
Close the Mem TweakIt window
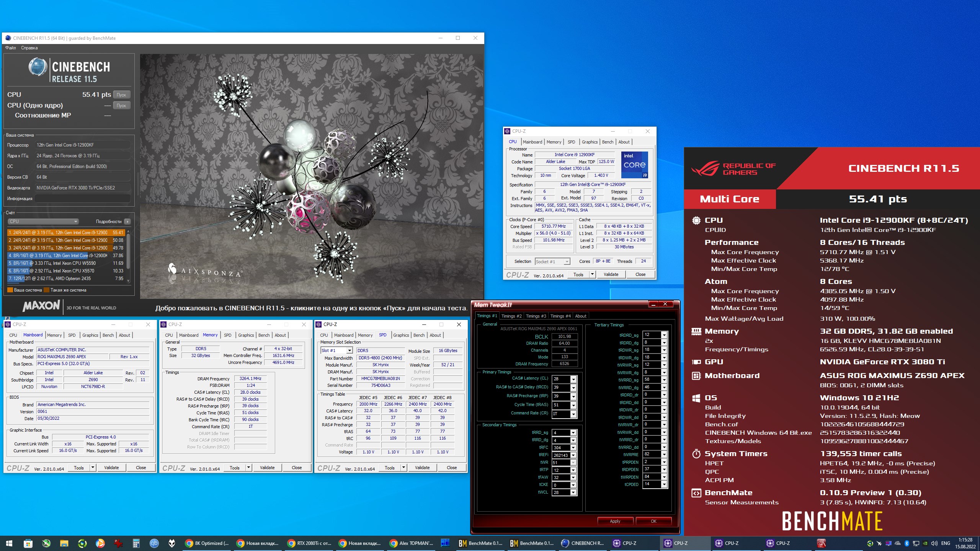[665, 304]
